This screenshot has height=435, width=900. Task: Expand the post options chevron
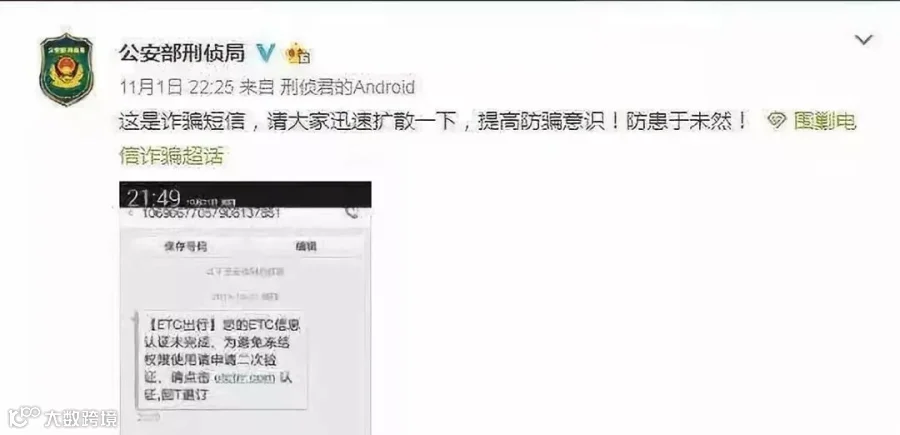click(863, 40)
